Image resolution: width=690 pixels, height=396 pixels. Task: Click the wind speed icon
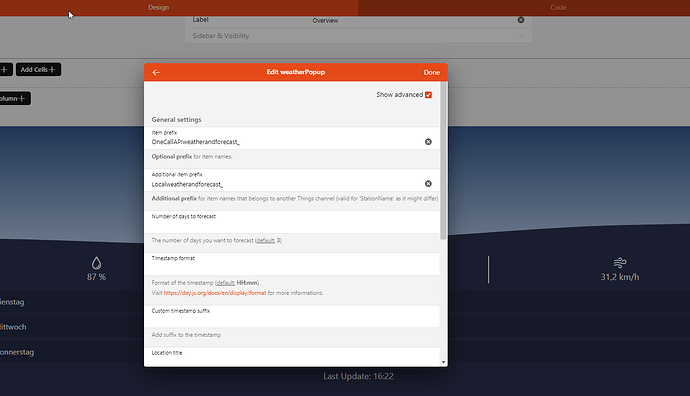coord(620,263)
